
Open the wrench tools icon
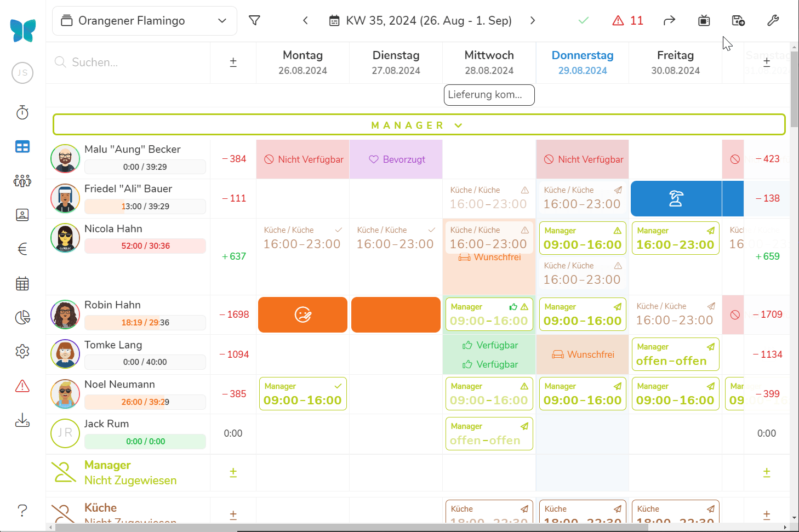coord(773,21)
